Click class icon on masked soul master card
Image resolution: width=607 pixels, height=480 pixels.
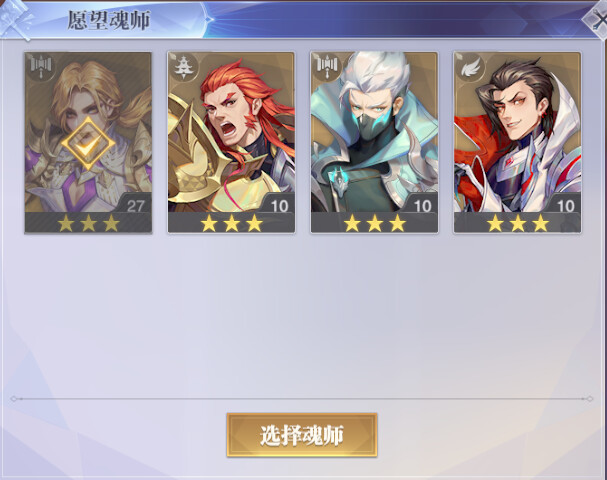(328, 67)
